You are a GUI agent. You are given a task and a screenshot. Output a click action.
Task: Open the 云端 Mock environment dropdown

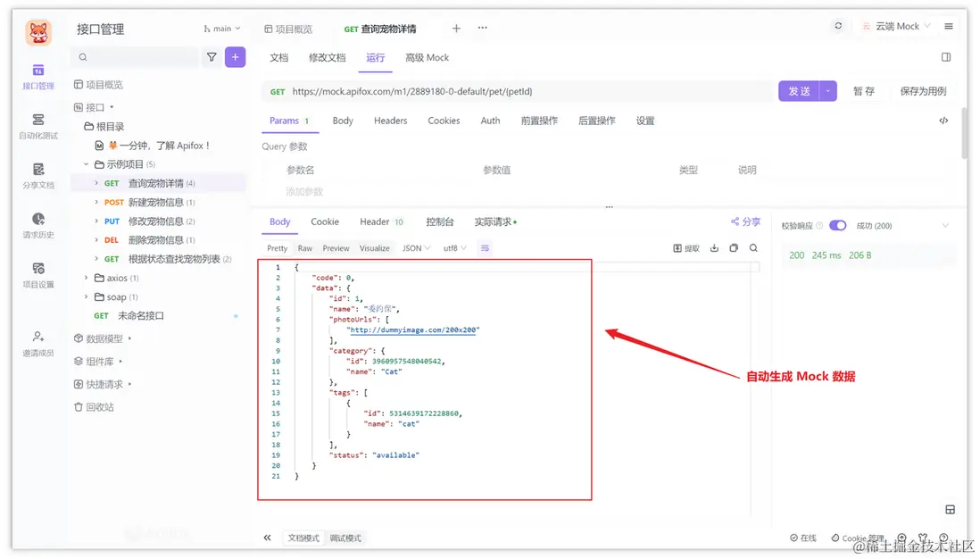[x=895, y=26]
